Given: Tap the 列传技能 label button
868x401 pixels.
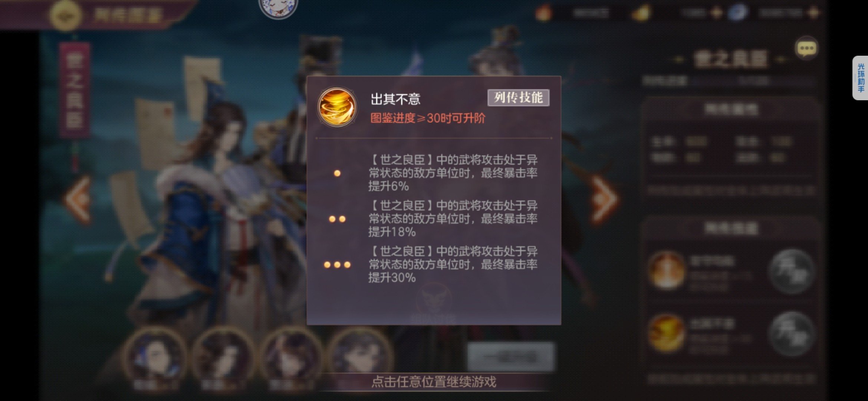Looking at the screenshot, I should coord(518,98).
